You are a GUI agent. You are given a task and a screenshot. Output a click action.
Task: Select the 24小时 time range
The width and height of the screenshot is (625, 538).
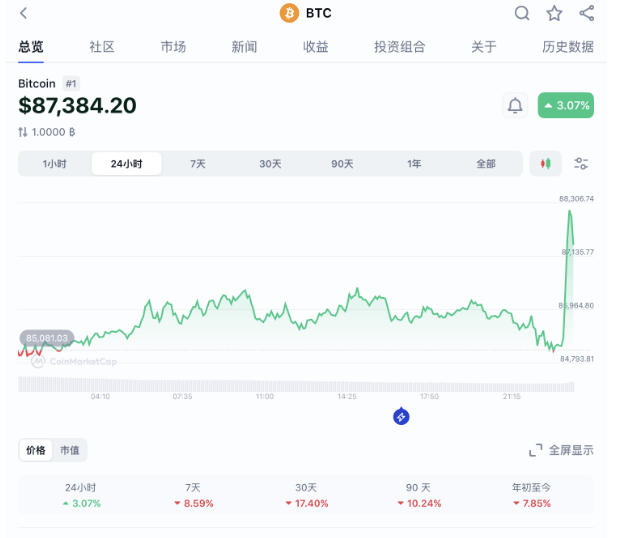[x=126, y=164]
